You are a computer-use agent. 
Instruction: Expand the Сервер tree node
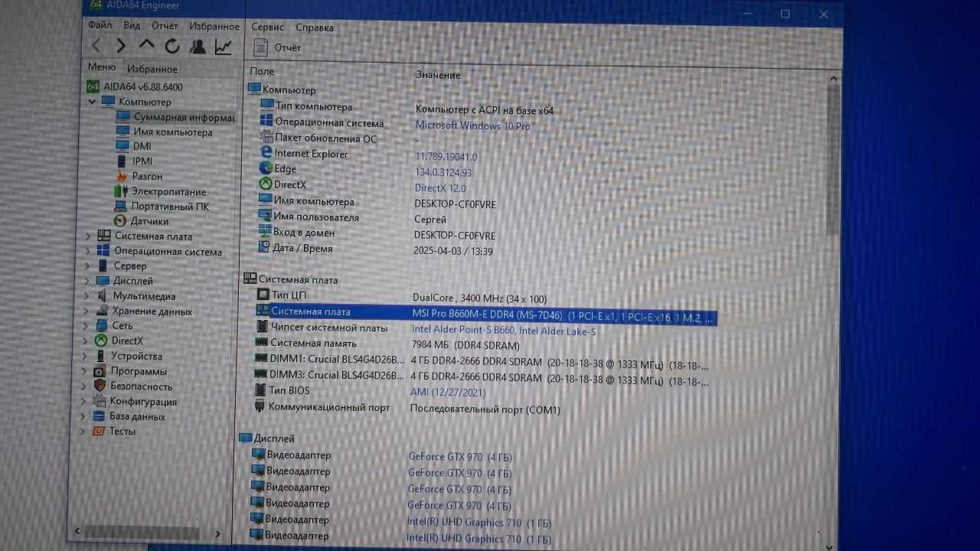click(87, 266)
